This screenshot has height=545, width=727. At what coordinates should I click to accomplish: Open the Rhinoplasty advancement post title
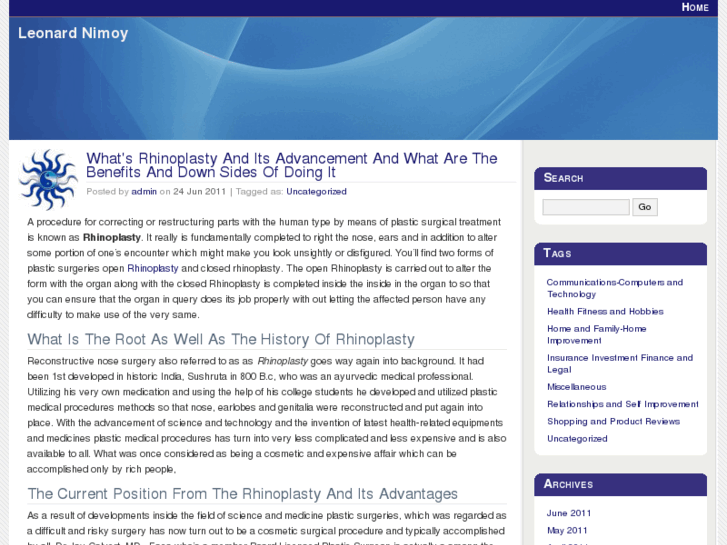pos(292,165)
